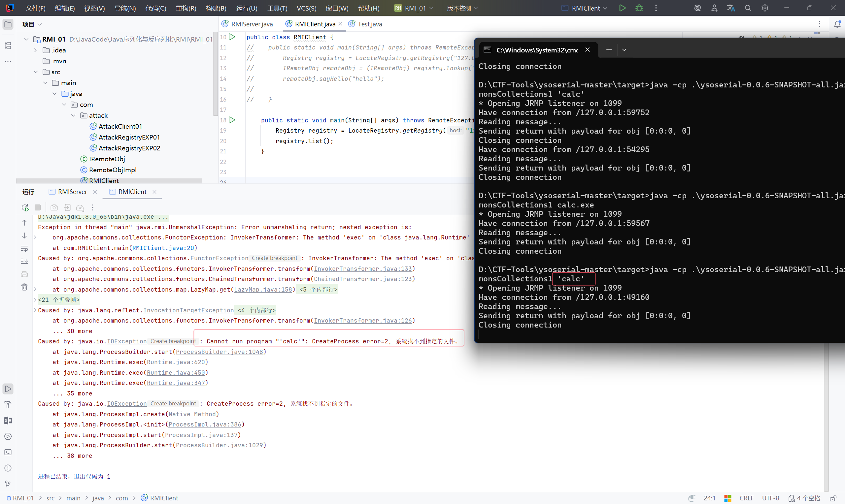Screen dimensions: 845x504
Task: Click the debug bug icon in top toolbar
Action: 639,8
